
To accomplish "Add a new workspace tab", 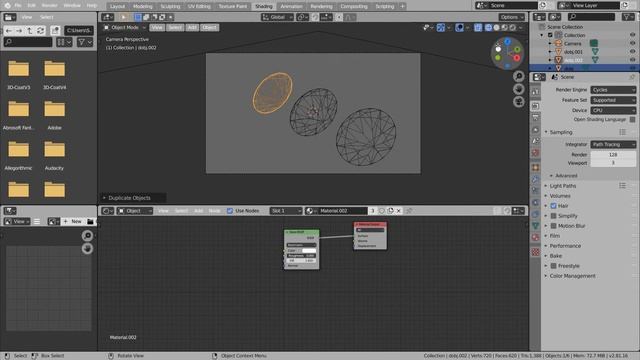I will 402,6.
